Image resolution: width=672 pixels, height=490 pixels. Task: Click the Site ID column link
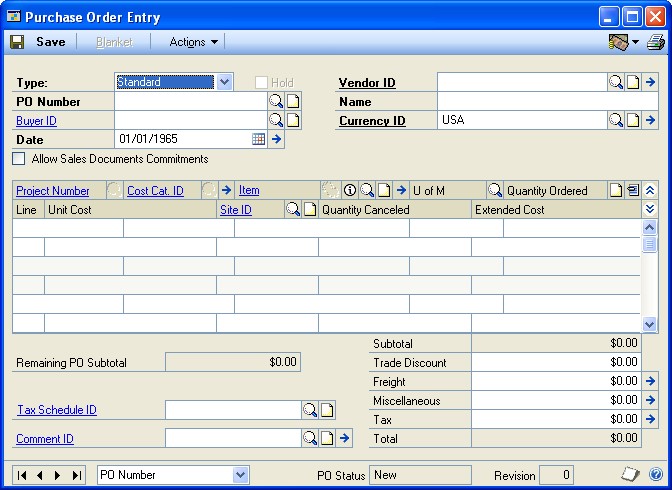click(x=236, y=210)
